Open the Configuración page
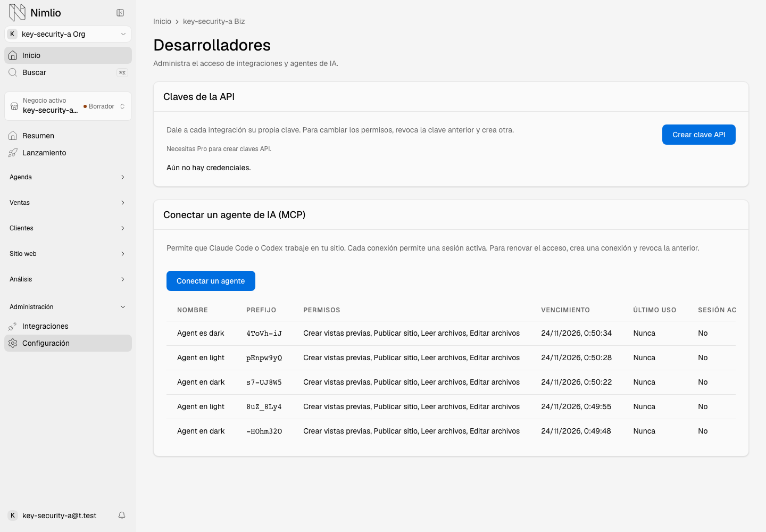Screen dimensions: 766x532 pos(68,343)
